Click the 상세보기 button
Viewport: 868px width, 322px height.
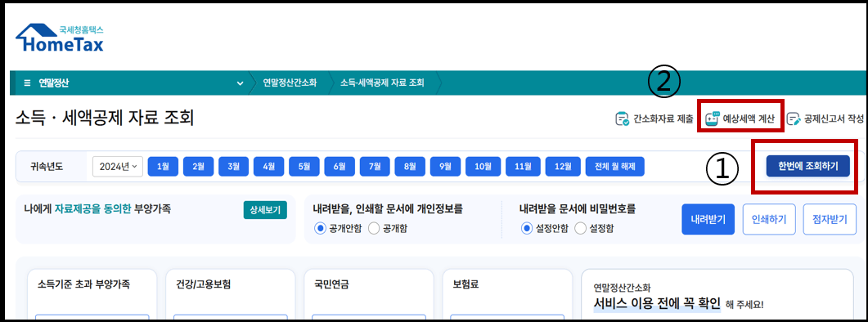pos(265,210)
